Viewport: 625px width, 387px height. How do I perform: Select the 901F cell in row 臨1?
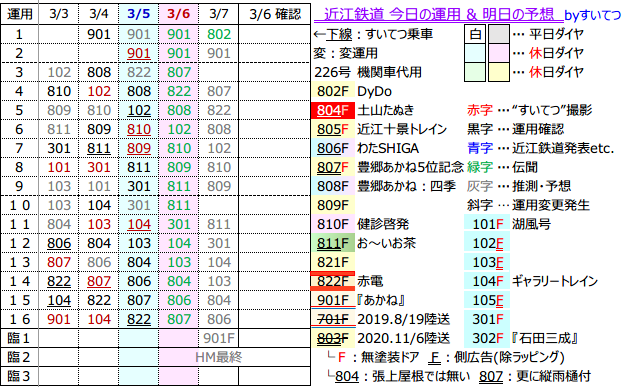pos(218,338)
